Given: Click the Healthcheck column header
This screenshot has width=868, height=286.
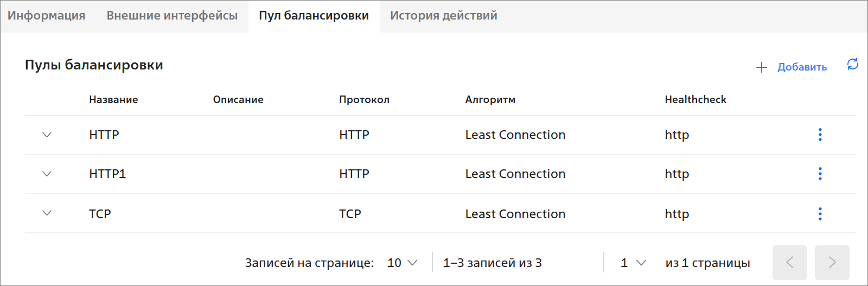Looking at the screenshot, I should coord(695,99).
